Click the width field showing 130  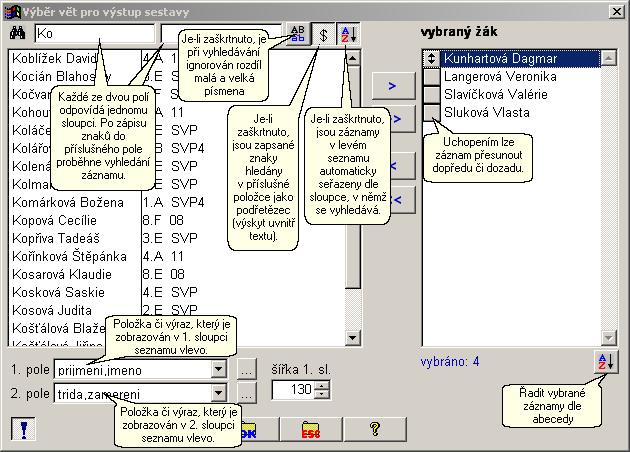tap(293, 390)
